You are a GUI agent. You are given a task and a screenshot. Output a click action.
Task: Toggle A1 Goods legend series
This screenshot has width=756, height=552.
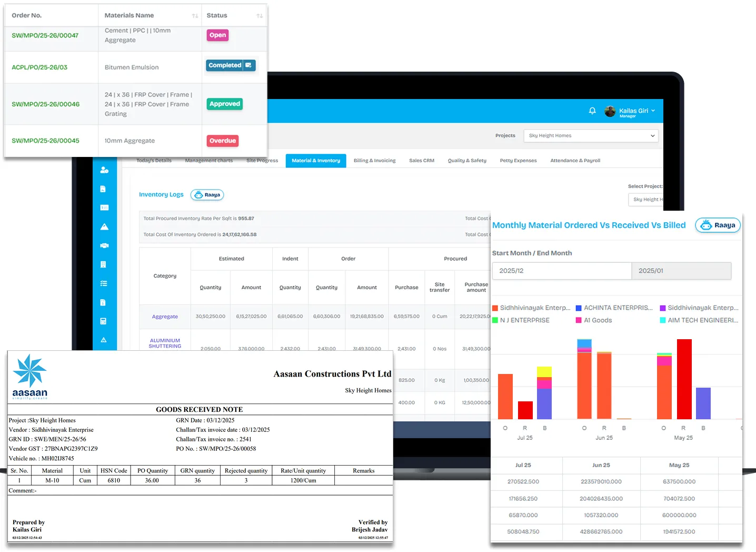(598, 320)
